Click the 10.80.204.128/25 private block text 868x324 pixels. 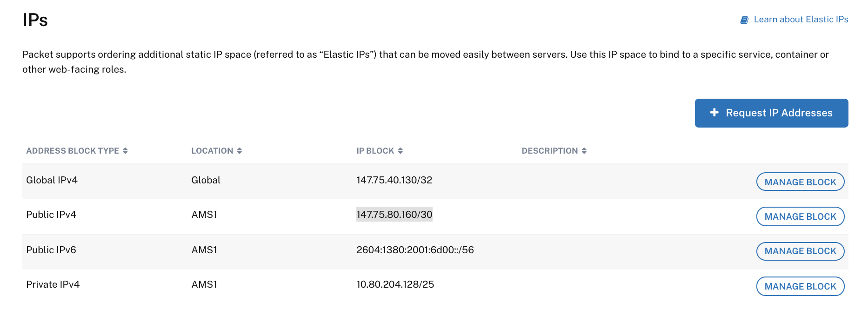[395, 284]
